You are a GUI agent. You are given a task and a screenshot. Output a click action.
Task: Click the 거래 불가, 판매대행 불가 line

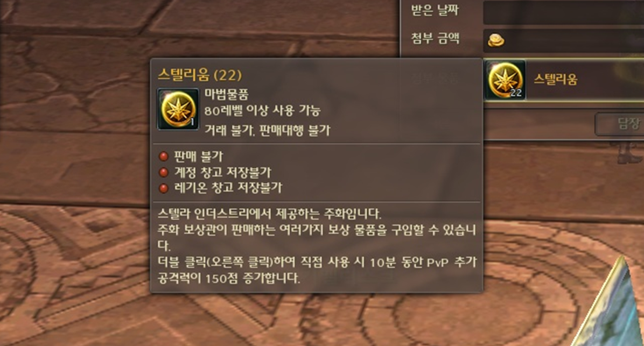268,131
